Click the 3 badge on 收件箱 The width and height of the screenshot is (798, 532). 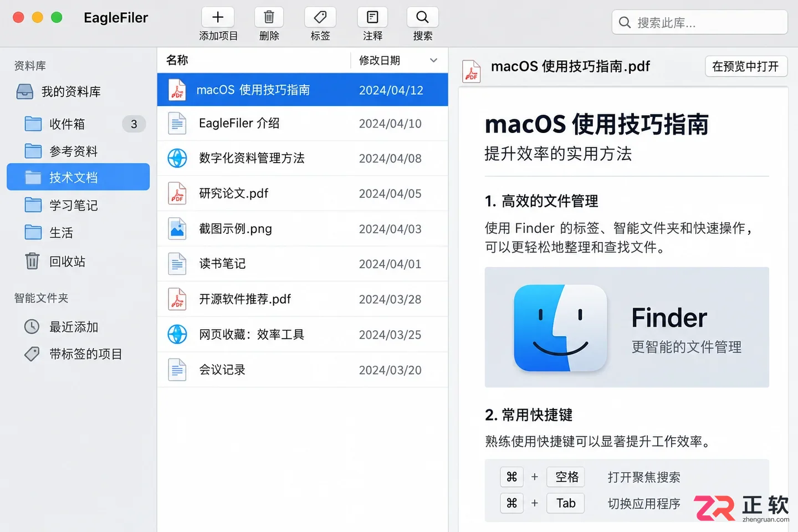(134, 124)
